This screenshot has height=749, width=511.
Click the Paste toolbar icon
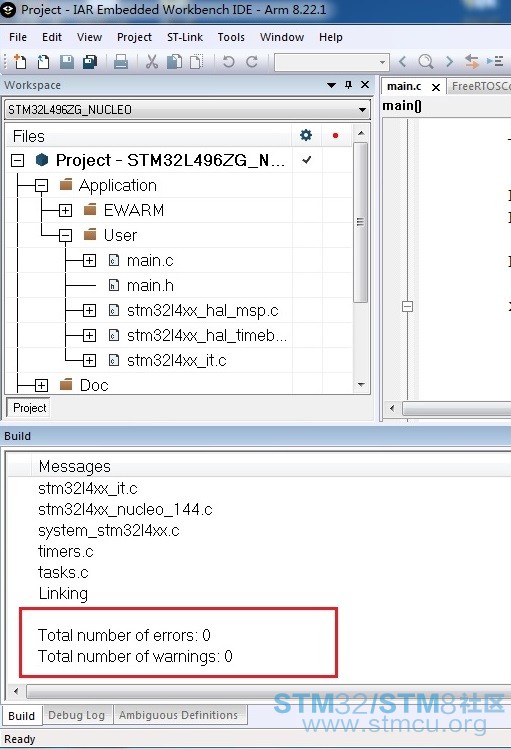pos(196,62)
